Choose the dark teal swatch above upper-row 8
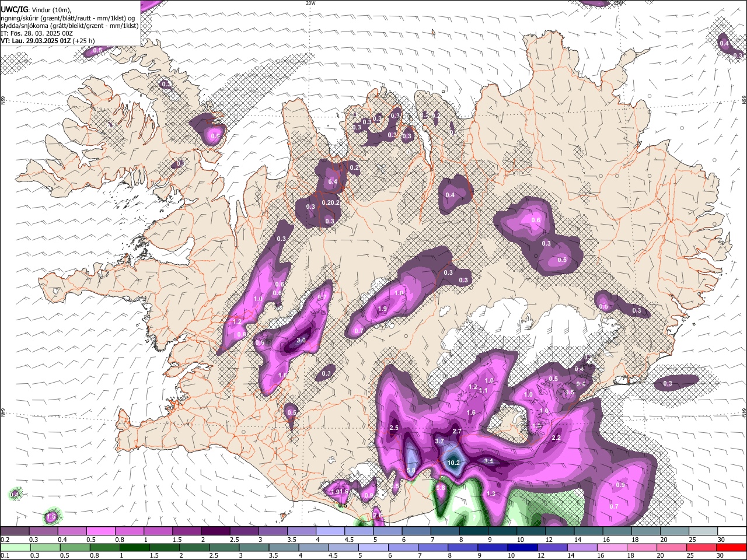 point(474,531)
